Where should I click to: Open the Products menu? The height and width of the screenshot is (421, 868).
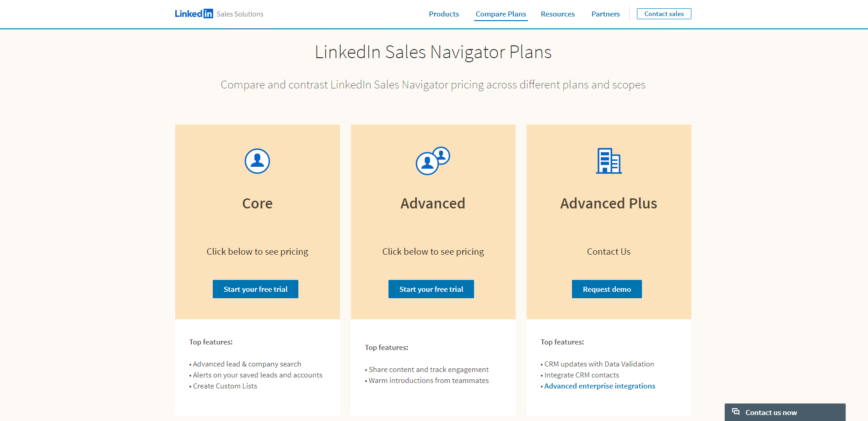(443, 14)
